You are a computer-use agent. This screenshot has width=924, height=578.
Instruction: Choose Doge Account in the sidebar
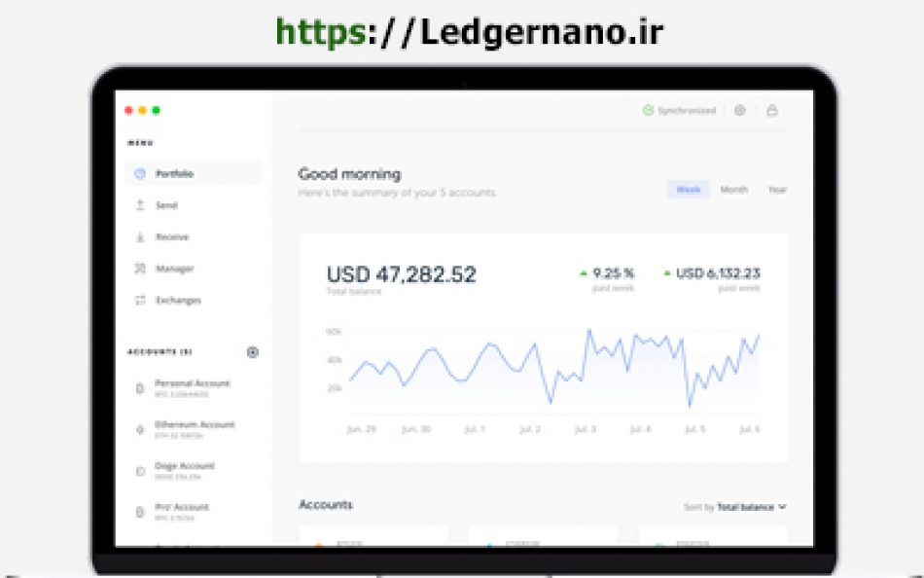click(175, 471)
